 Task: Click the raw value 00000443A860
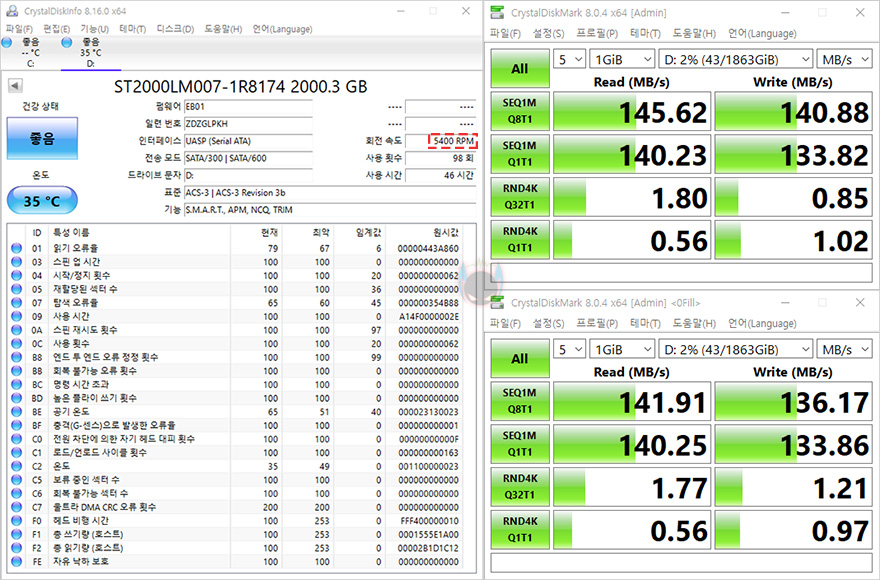428,248
